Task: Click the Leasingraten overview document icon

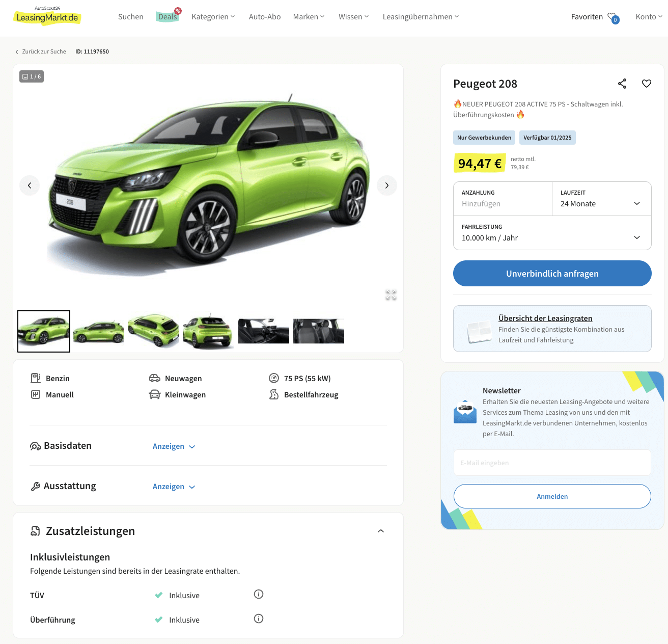Action: point(479,332)
